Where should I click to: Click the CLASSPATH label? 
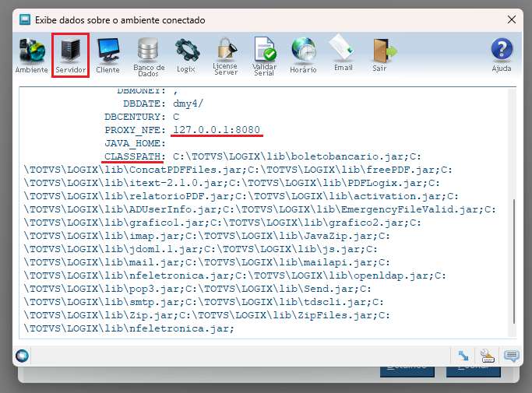pyautogui.click(x=135, y=156)
